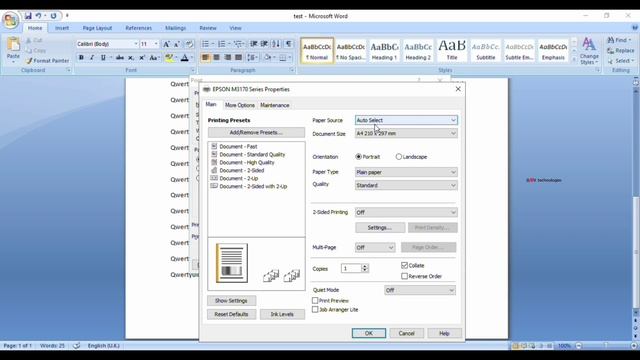Open the Quality dropdown
This screenshot has height=360, width=640.
tap(406, 185)
